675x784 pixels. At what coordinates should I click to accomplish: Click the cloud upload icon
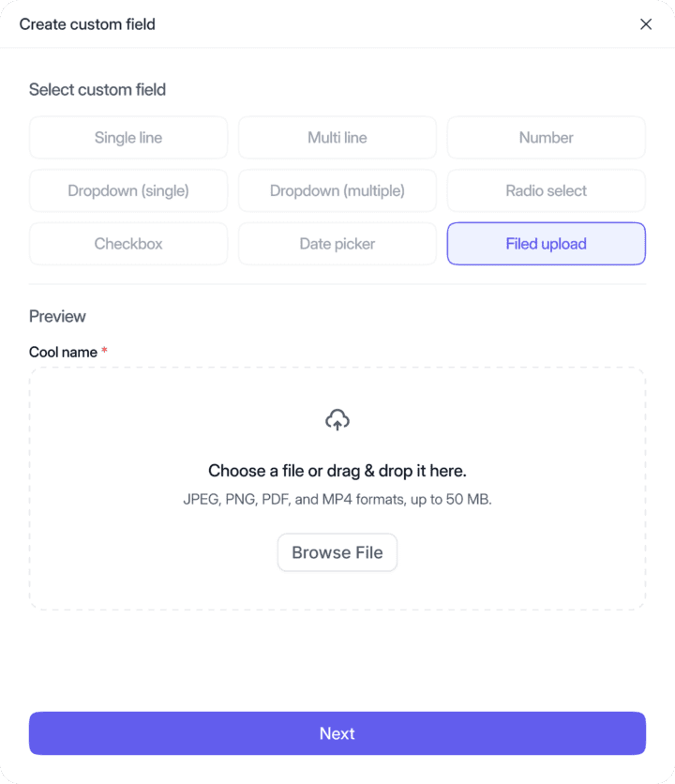click(337, 420)
